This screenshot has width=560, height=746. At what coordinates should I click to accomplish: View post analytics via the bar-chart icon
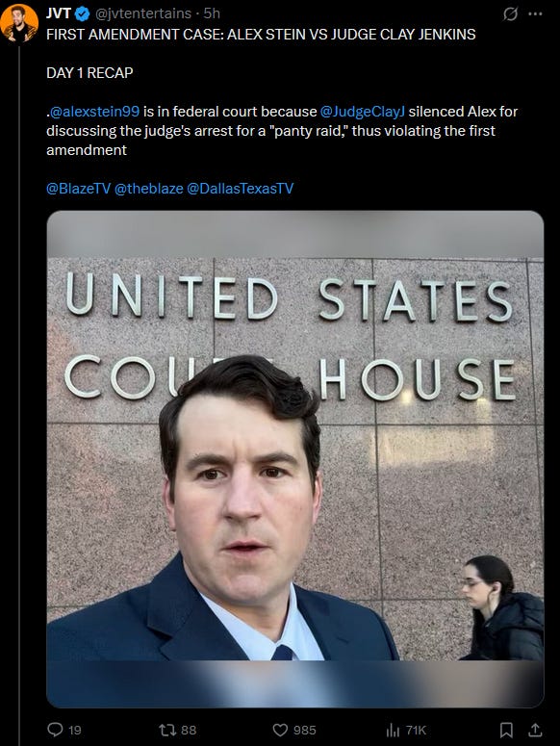(393, 730)
